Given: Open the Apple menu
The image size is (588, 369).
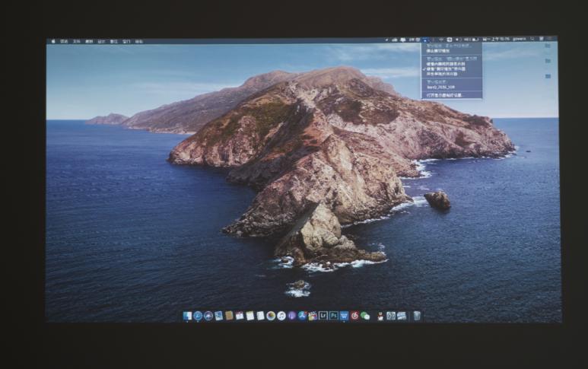Looking at the screenshot, I should pyautogui.click(x=52, y=40).
